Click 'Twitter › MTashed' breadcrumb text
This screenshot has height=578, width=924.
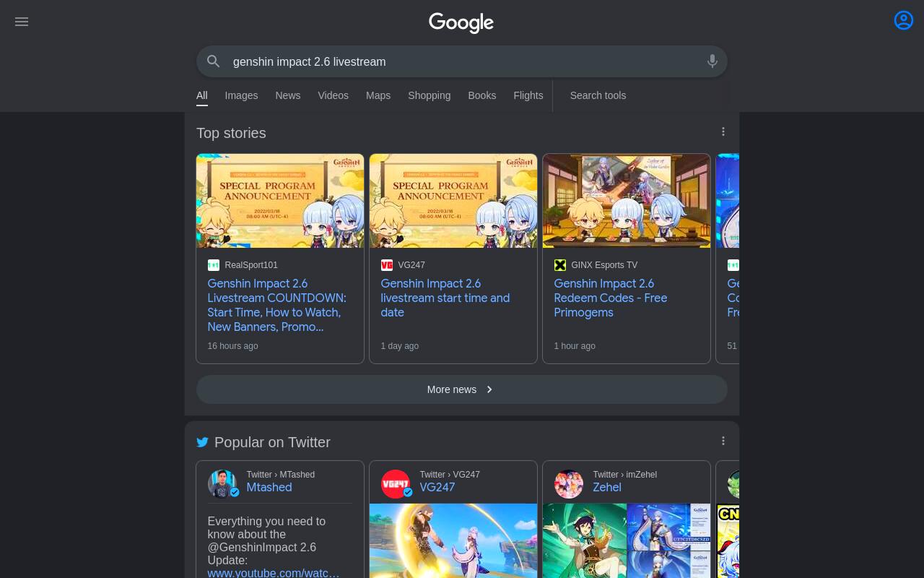pos(281,475)
